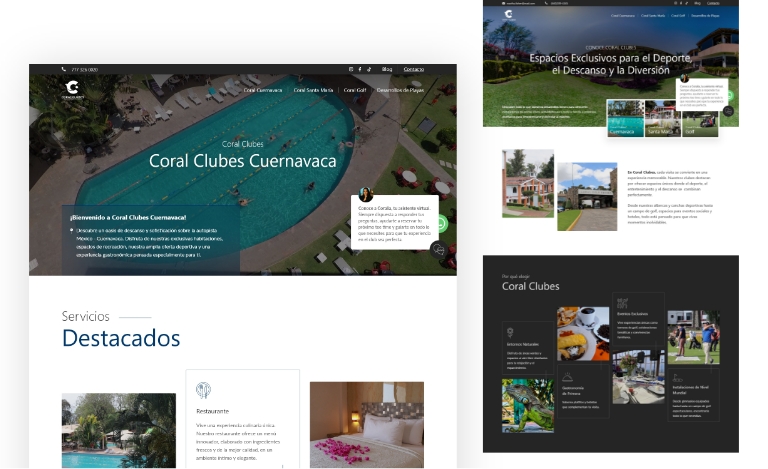This screenshot has height=469, width=768.
Task: Click the Coral Clubes logo on the home page
Action: pos(508,15)
